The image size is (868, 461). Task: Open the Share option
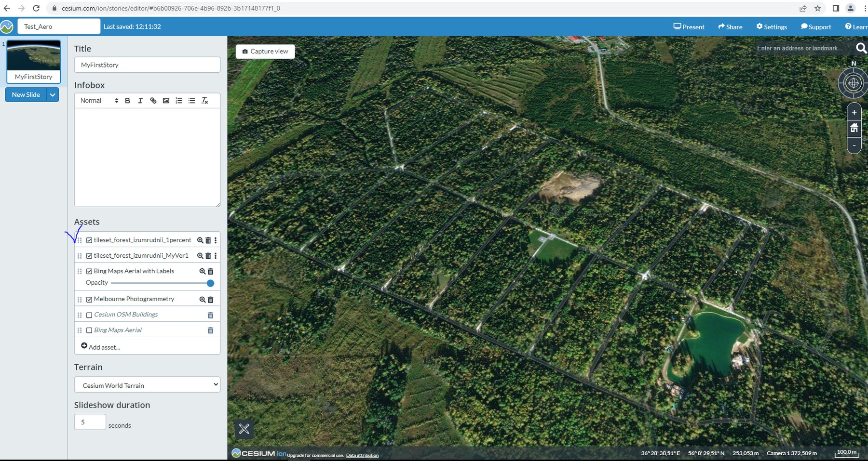coord(730,27)
